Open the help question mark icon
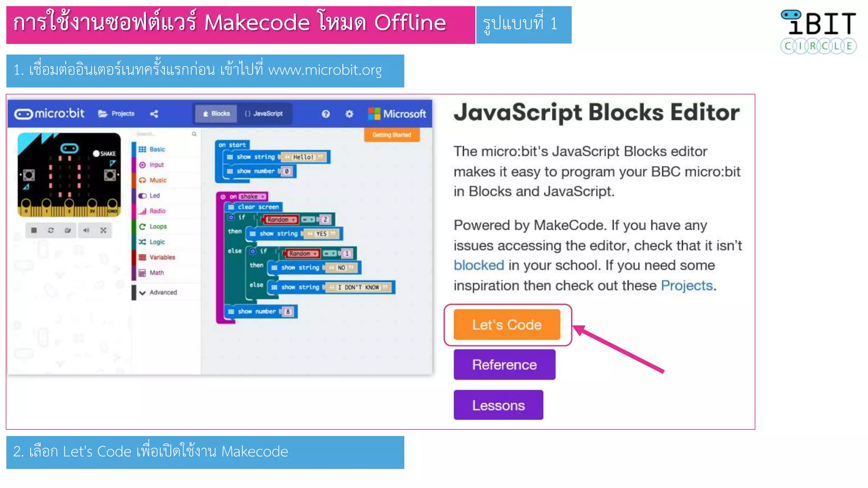The height and width of the screenshot is (488, 868). click(x=325, y=114)
